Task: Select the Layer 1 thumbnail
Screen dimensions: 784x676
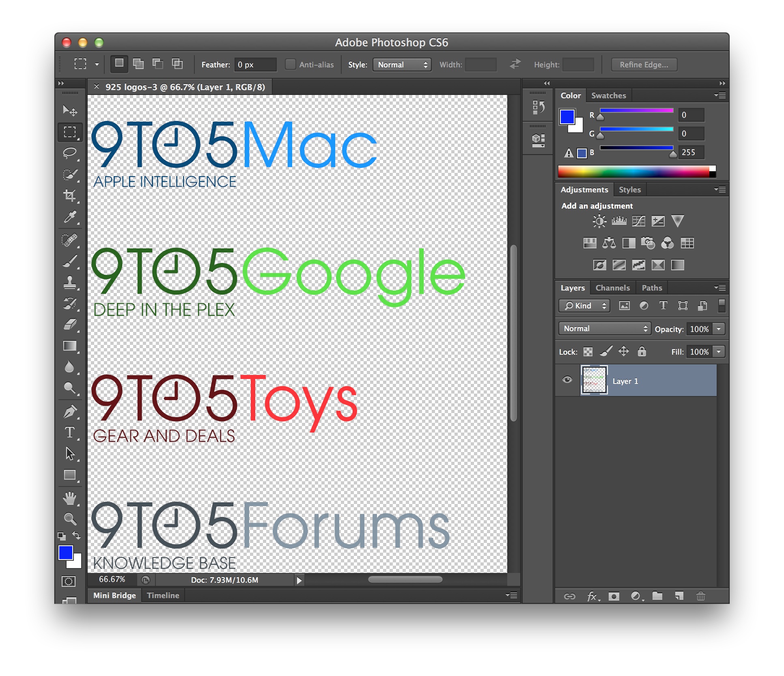Action: coord(594,380)
